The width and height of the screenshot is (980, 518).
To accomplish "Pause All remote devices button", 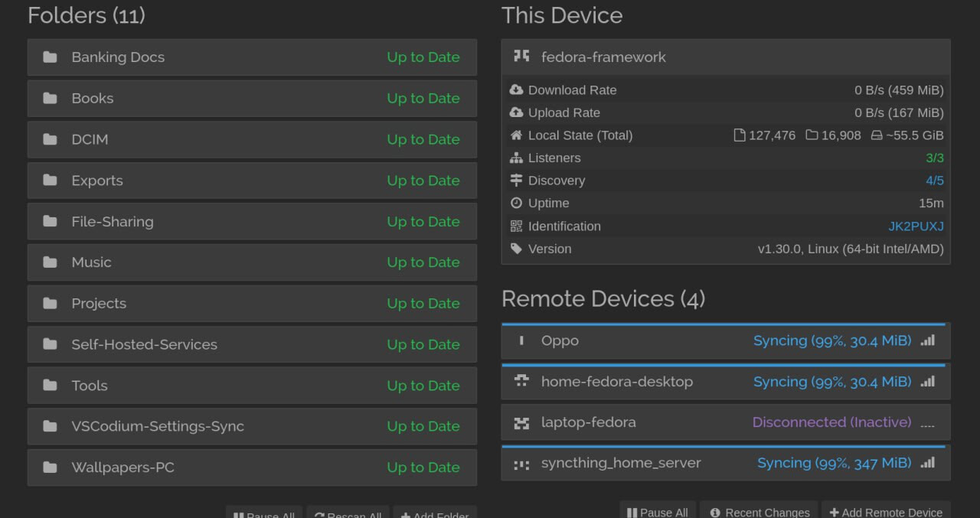I will point(658,512).
